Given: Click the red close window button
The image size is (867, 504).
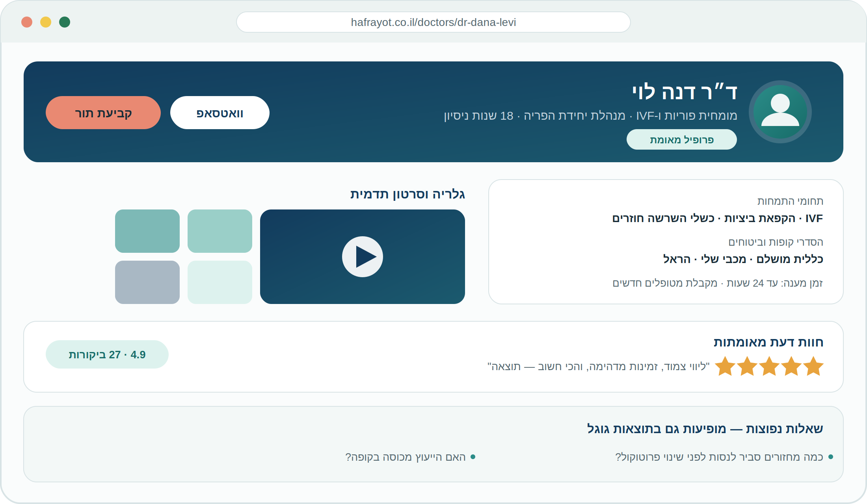Looking at the screenshot, I should click(x=27, y=22).
